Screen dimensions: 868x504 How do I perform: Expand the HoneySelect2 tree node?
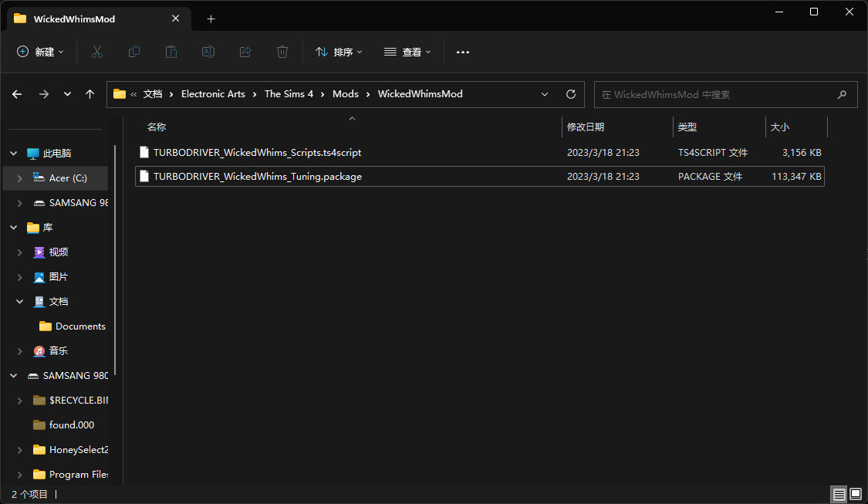(x=20, y=450)
